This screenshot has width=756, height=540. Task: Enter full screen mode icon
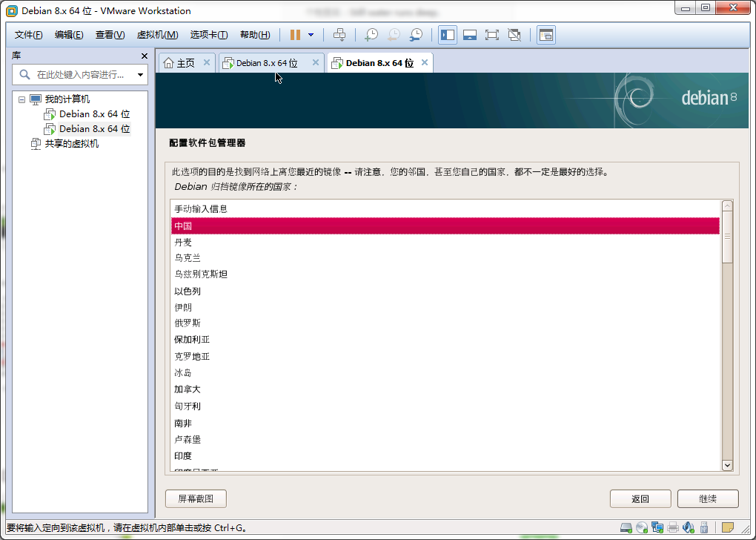[x=492, y=35]
